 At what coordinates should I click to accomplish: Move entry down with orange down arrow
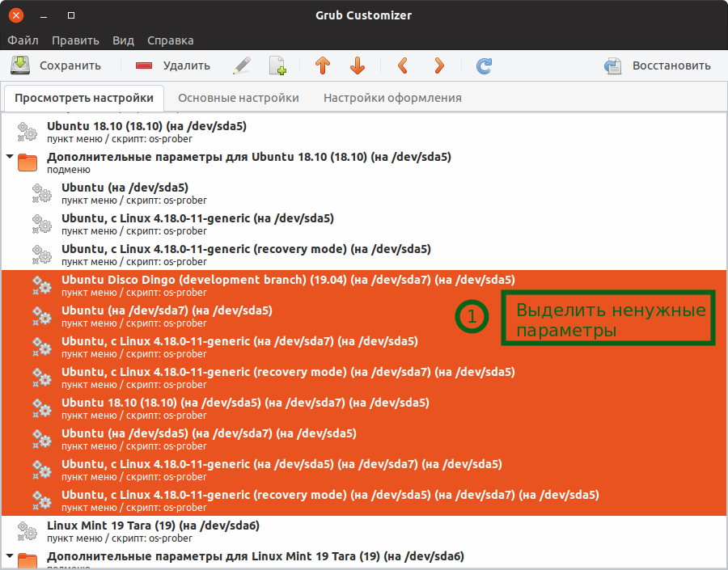[357, 65]
